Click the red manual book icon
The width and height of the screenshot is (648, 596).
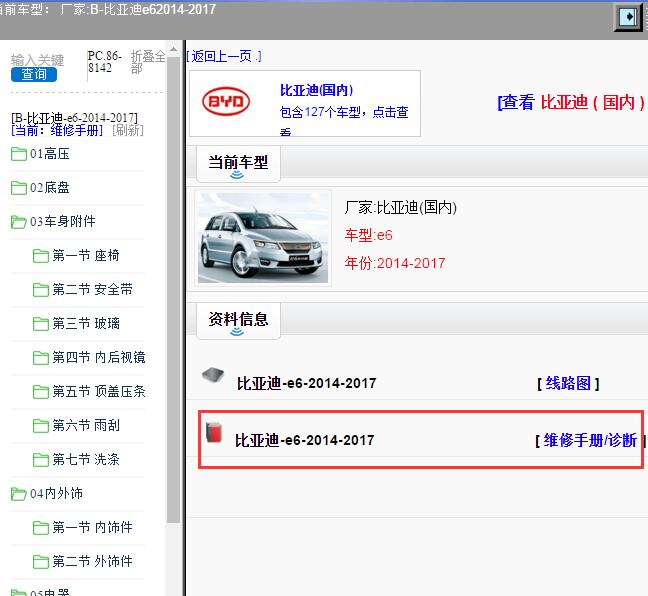214,432
